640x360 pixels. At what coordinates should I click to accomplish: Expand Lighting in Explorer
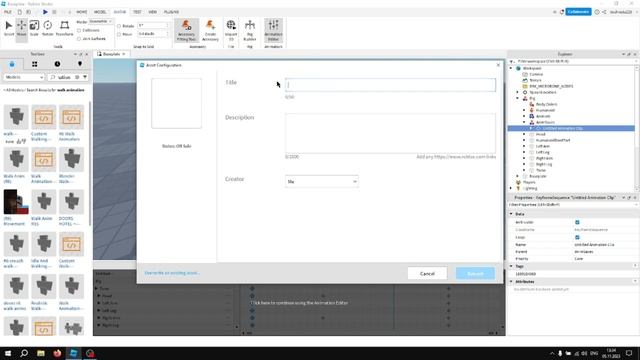(511, 188)
